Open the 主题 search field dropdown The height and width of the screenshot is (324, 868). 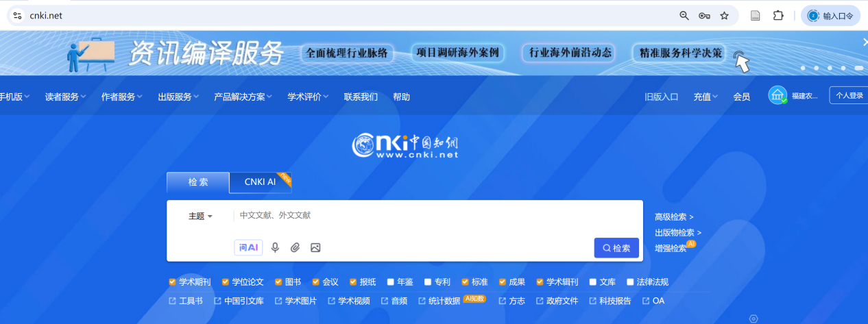coord(200,216)
